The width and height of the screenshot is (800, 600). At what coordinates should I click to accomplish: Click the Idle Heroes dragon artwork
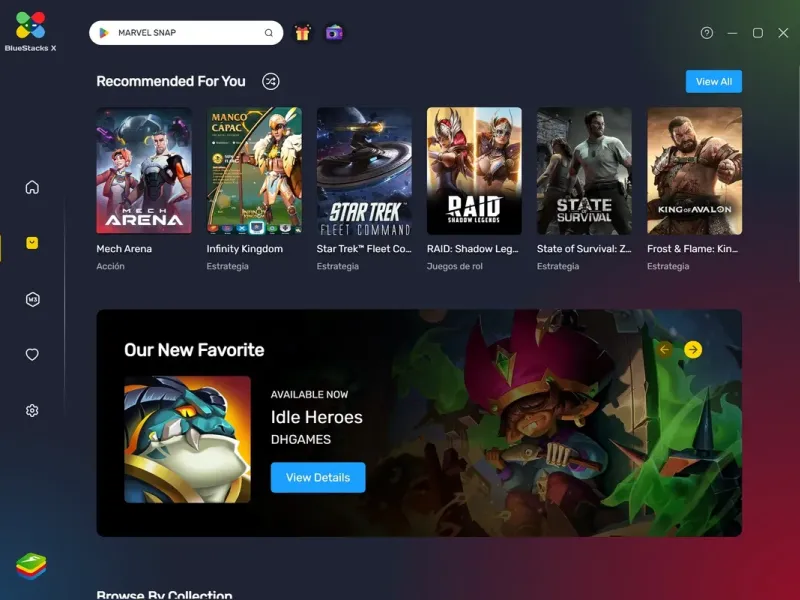tap(187, 439)
